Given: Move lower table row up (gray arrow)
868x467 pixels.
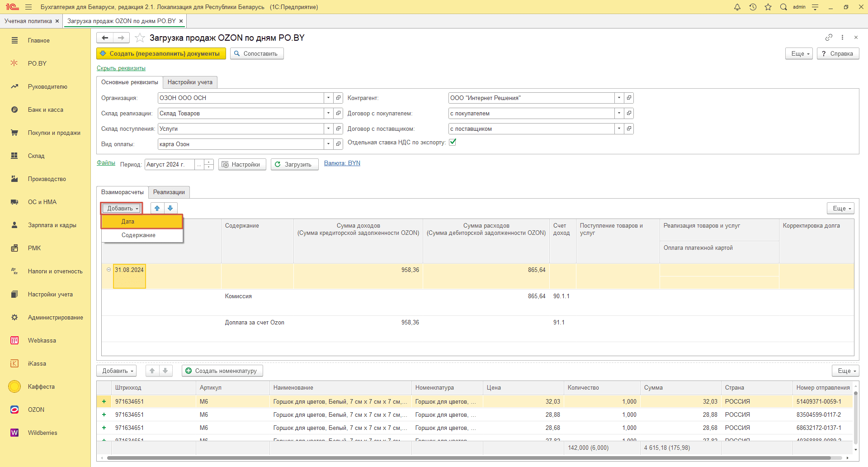Looking at the screenshot, I should pos(152,371).
